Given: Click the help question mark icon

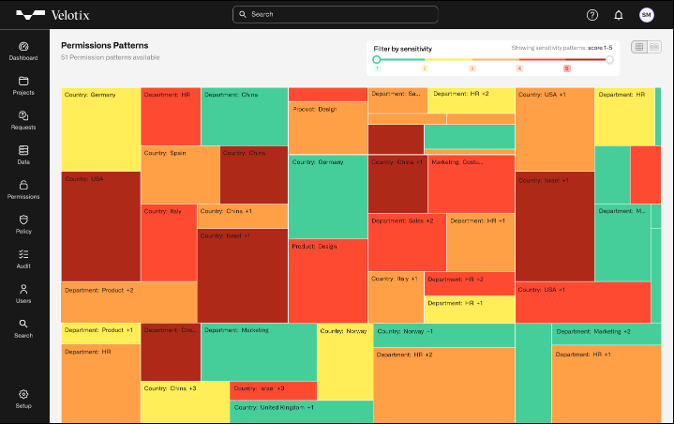Looking at the screenshot, I should point(592,15).
